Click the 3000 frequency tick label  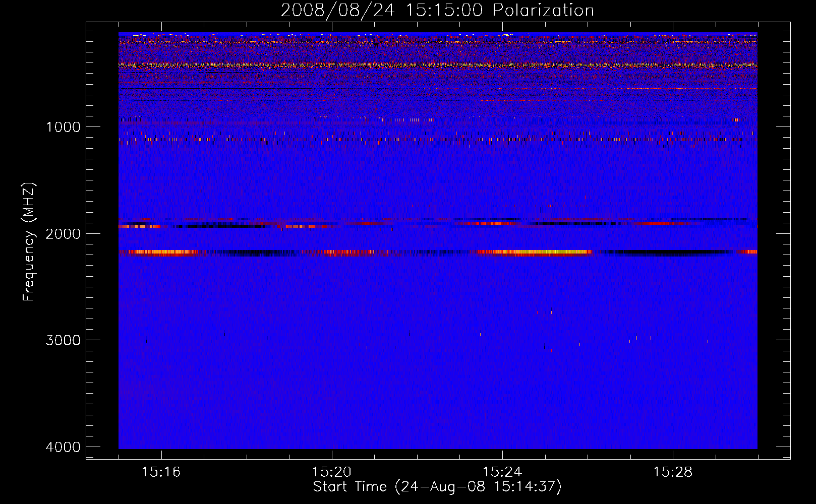[63, 340]
